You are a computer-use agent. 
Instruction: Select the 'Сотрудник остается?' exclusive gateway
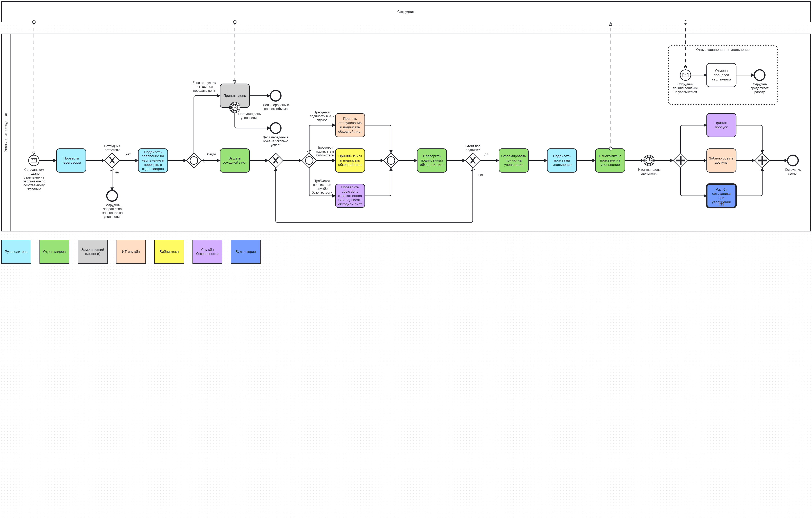112,161
